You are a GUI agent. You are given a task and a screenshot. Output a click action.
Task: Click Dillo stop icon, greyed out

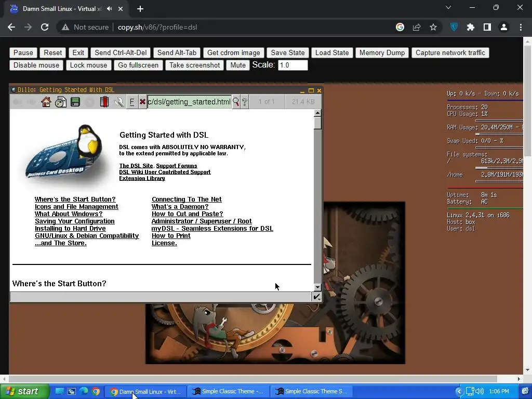[89, 102]
